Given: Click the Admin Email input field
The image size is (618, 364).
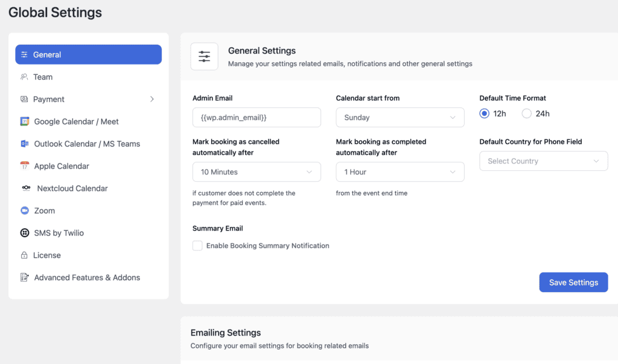Looking at the screenshot, I should [x=256, y=118].
